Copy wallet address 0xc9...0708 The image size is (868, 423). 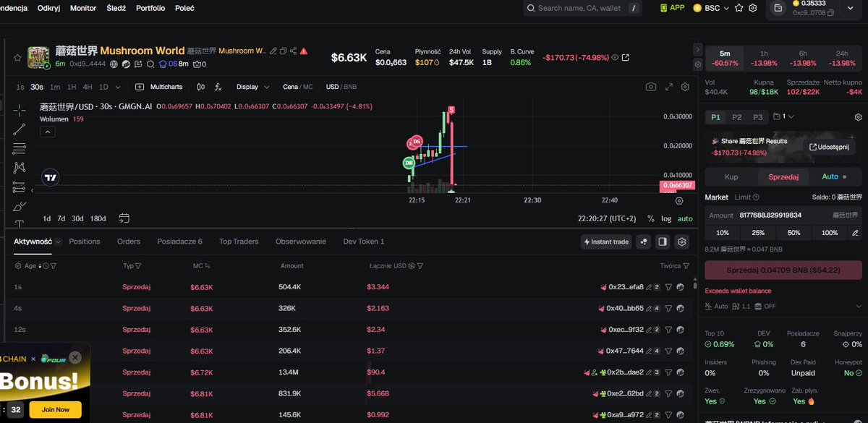pos(830,12)
